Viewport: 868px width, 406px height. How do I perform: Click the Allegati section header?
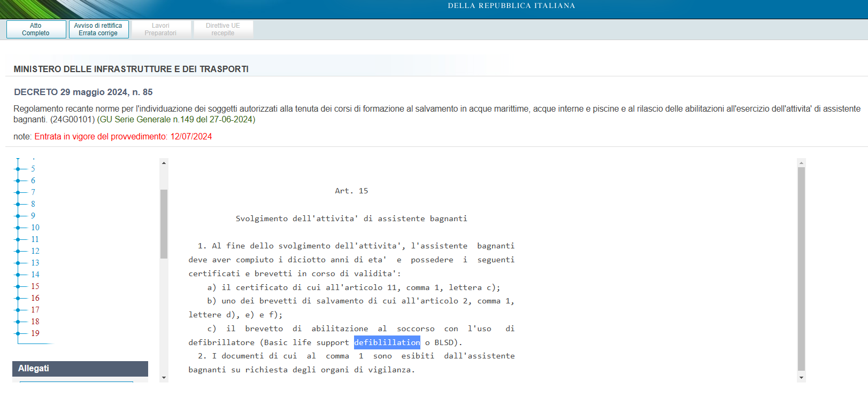[x=80, y=369]
